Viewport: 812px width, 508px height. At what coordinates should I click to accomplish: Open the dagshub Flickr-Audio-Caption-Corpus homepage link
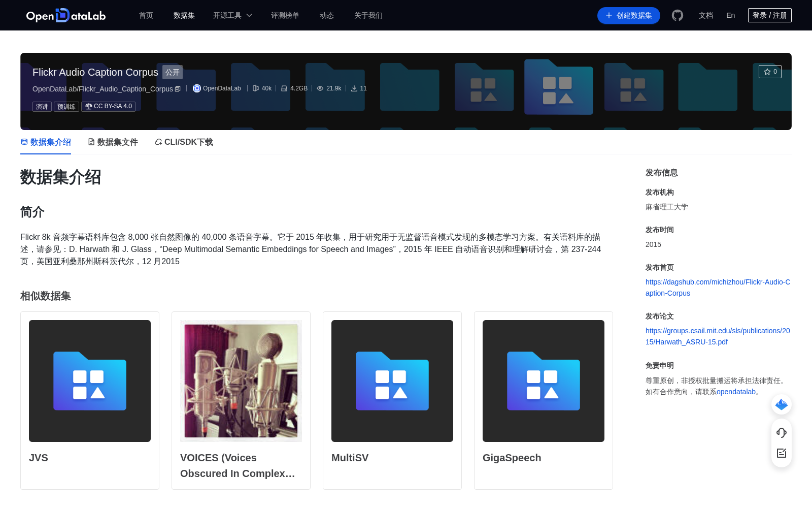pyautogui.click(x=718, y=288)
